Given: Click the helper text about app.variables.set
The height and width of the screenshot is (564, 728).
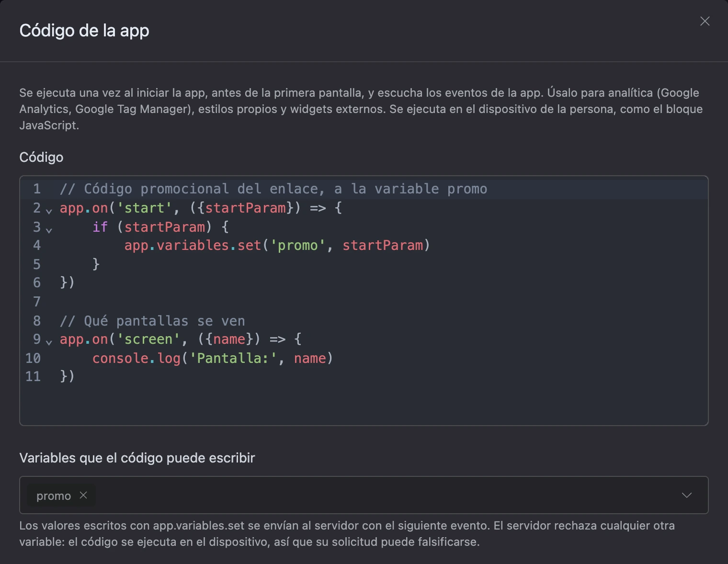Looking at the screenshot, I should click(347, 534).
